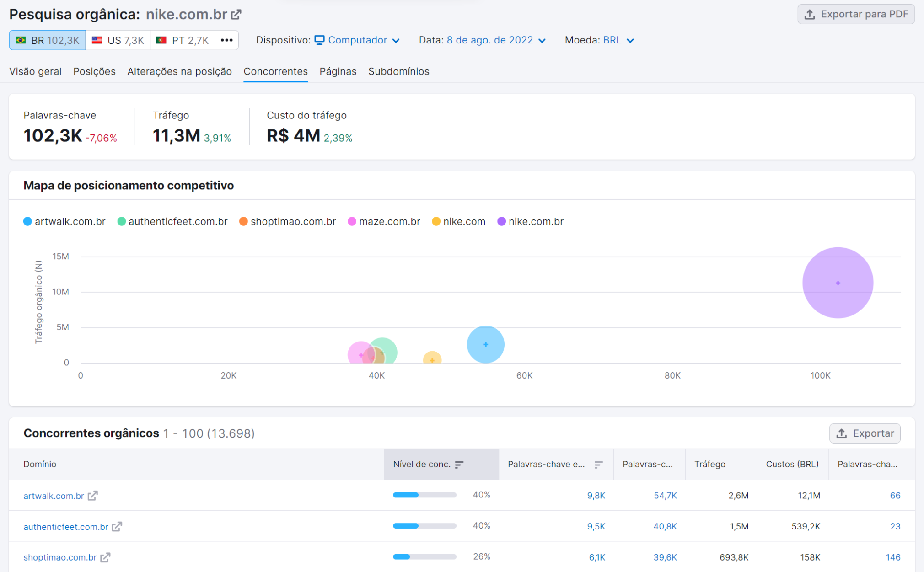Image resolution: width=924 pixels, height=572 pixels.
Task: Click the Custos (BRL) column header
Action: [792, 465]
